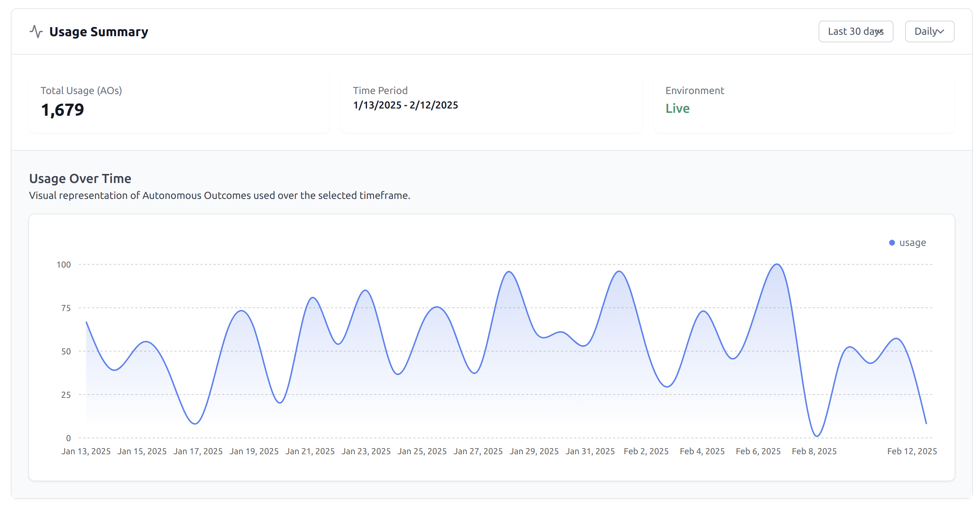This screenshot has width=980, height=507.
Task: Click the Jan 31, 2025 axis label
Action: (x=590, y=451)
